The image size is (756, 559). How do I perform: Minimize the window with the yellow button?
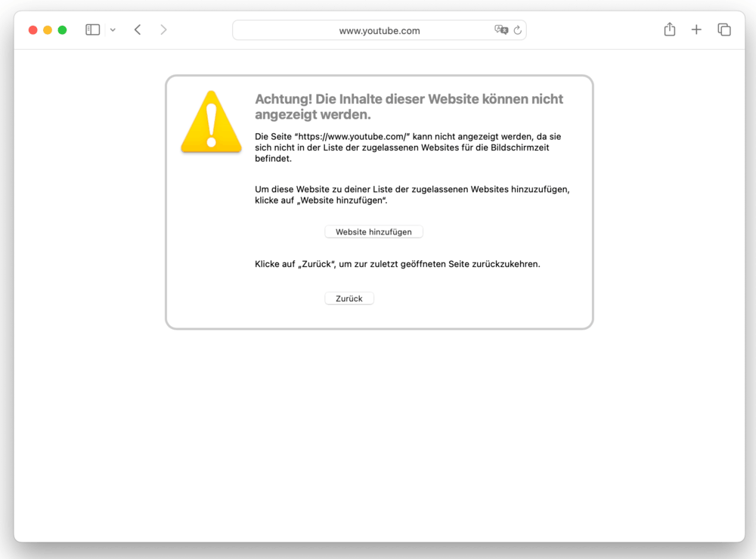48,30
